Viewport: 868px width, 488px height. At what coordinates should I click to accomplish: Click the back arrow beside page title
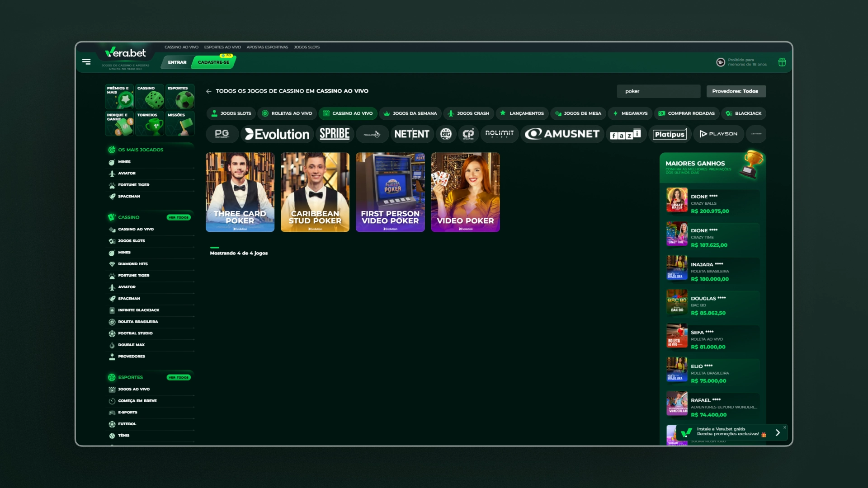tap(208, 91)
